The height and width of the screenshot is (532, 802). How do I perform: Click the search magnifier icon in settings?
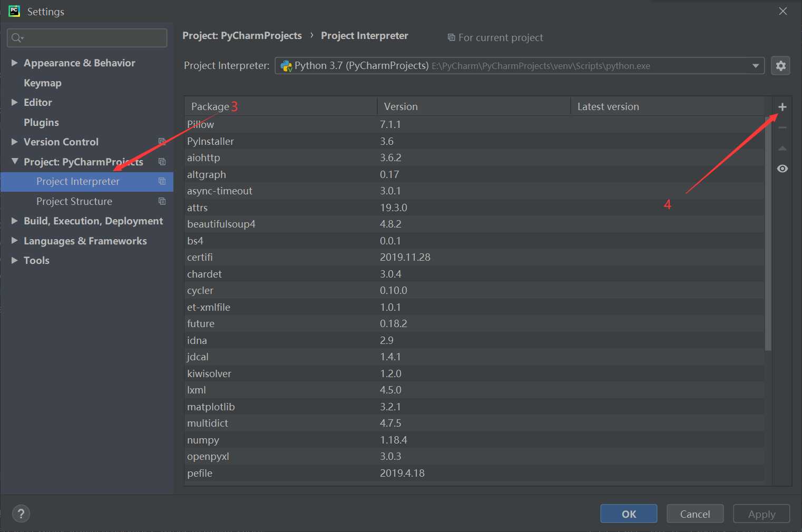[x=17, y=38]
